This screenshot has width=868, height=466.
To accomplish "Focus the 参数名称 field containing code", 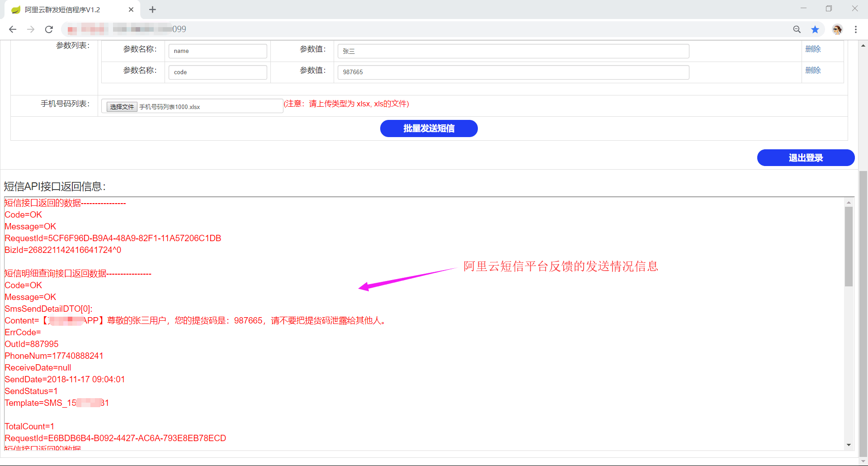I will pyautogui.click(x=218, y=72).
